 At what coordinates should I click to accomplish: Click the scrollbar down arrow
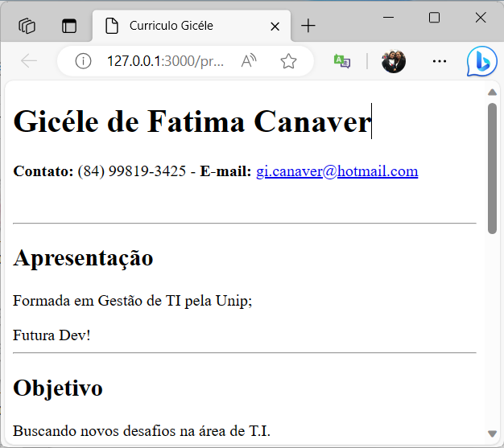(492, 434)
